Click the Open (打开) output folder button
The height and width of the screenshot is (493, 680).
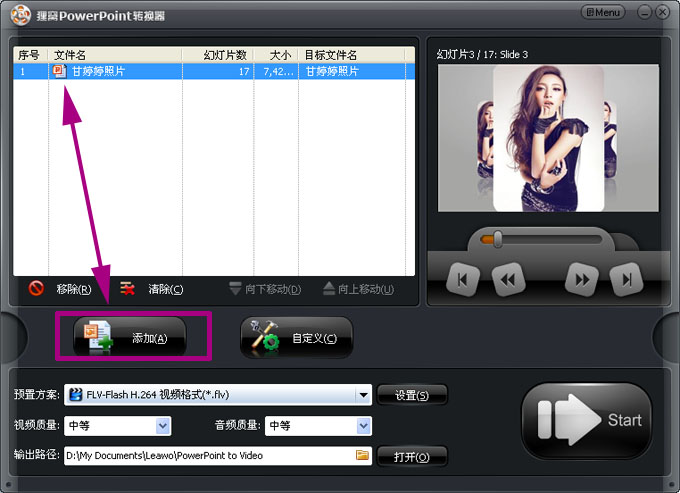point(411,457)
